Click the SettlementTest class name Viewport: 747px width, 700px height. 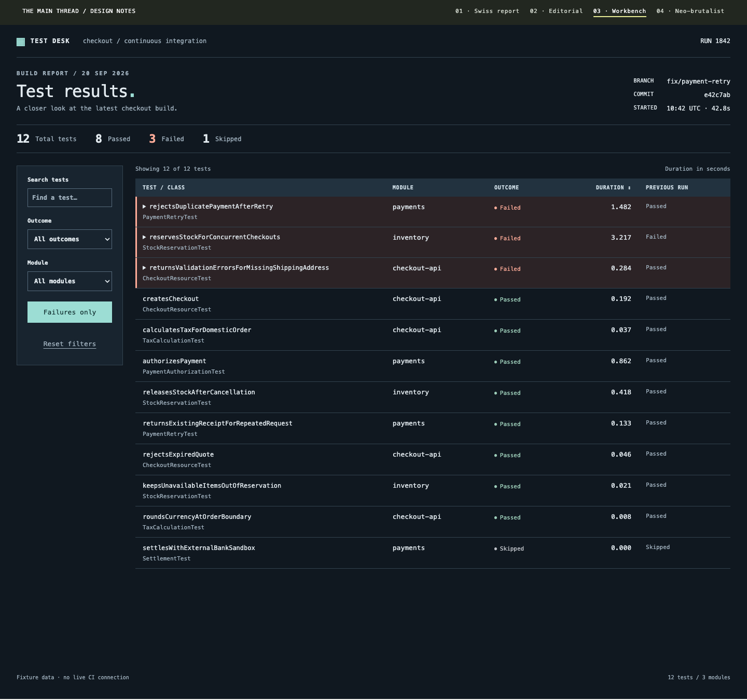(x=167, y=559)
